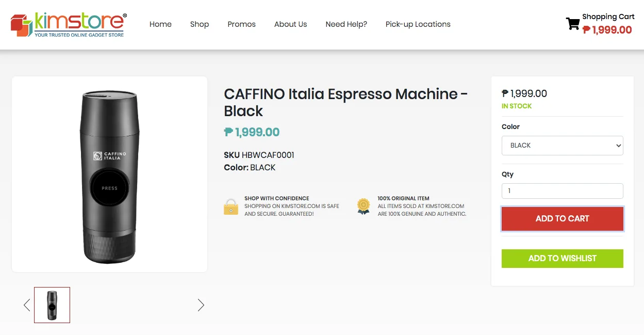Expand the Color dropdown set to BLACK
Screen dimensions: 644x335
point(563,146)
